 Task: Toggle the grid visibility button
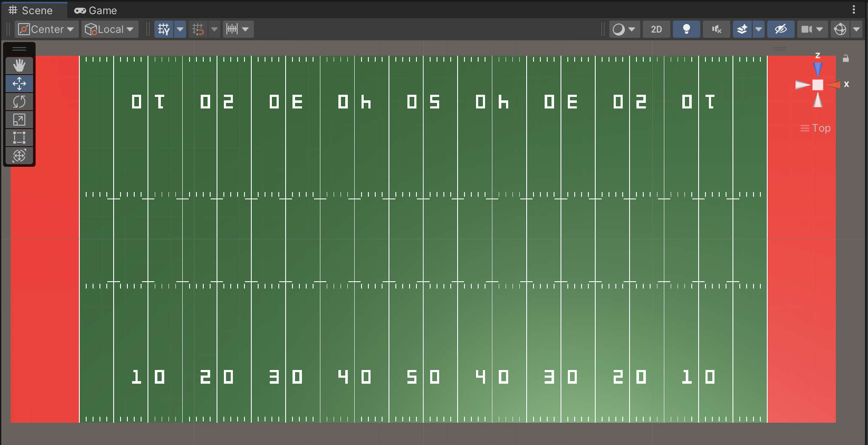point(164,29)
